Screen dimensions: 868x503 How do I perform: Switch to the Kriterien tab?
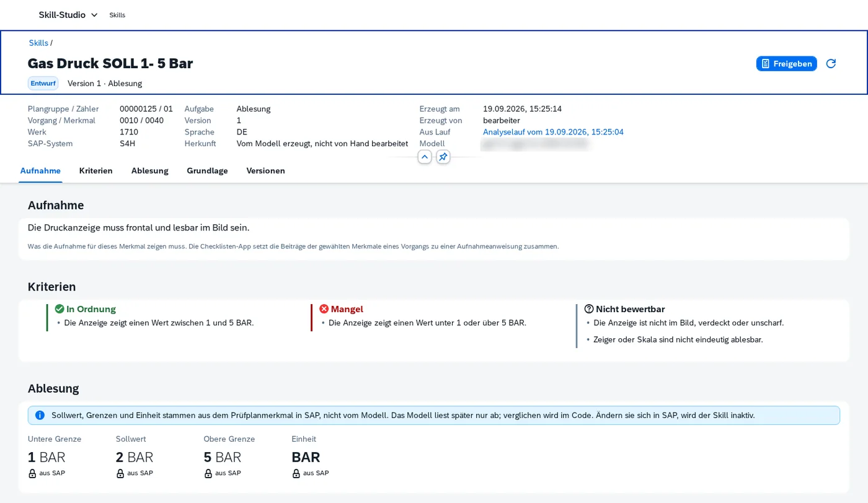pyautogui.click(x=96, y=170)
